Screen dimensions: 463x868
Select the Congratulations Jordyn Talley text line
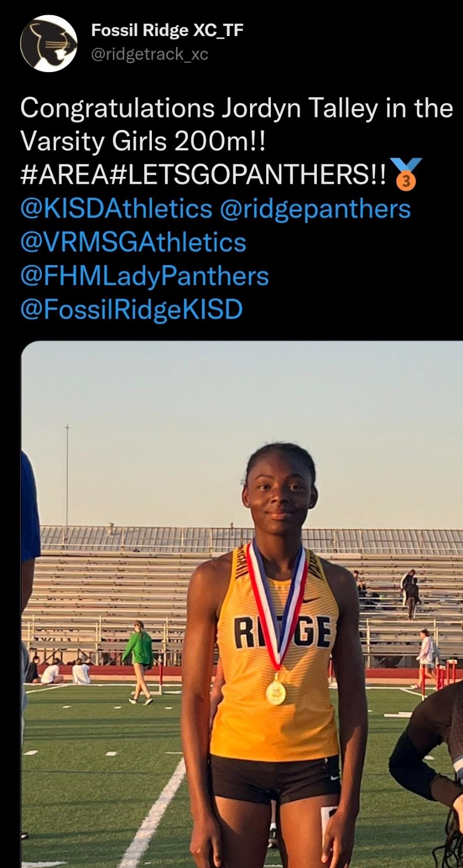click(236, 109)
